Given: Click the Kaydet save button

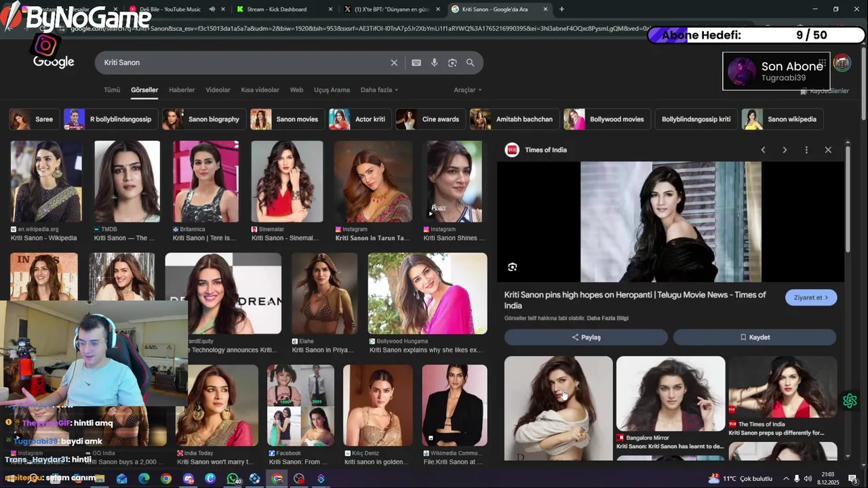Looking at the screenshot, I should click(x=755, y=338).
